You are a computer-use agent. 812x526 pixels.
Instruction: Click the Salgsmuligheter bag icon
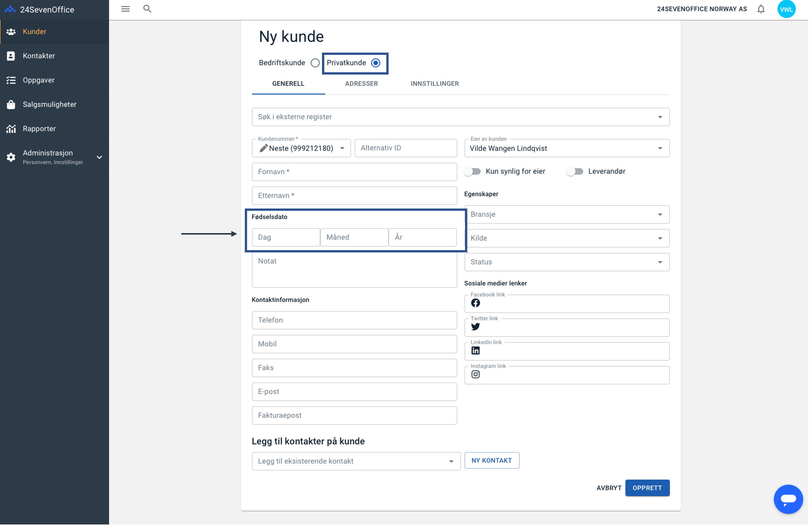[x=11, y=104]
